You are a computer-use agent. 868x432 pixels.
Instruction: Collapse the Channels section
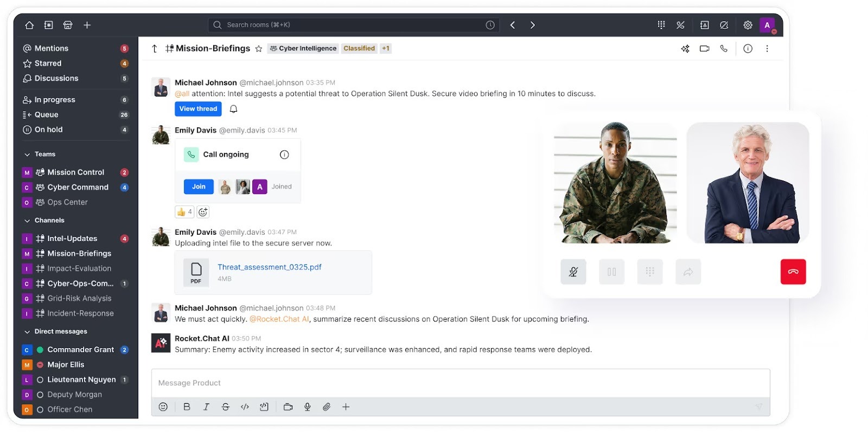point(27,221)
